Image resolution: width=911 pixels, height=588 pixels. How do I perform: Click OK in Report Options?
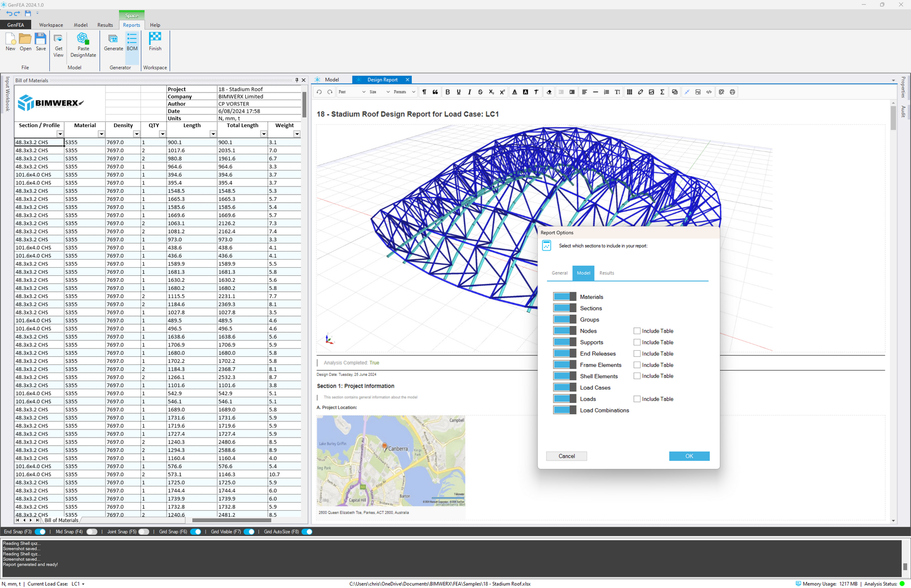(x=689, y=456)
